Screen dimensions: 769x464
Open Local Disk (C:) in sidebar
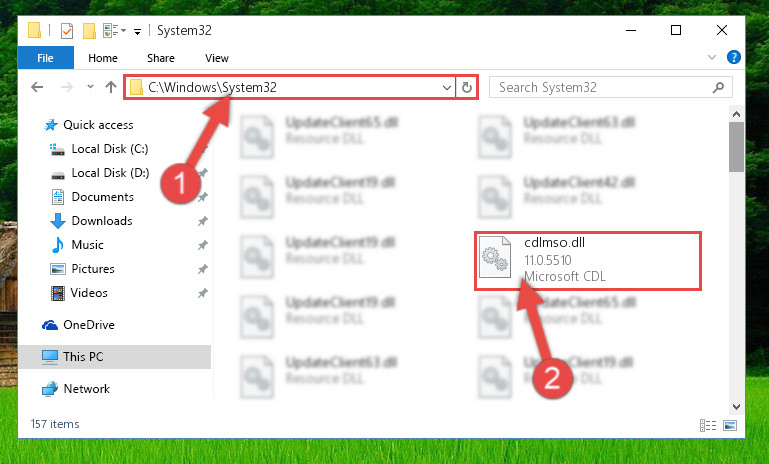coord(110,149)
